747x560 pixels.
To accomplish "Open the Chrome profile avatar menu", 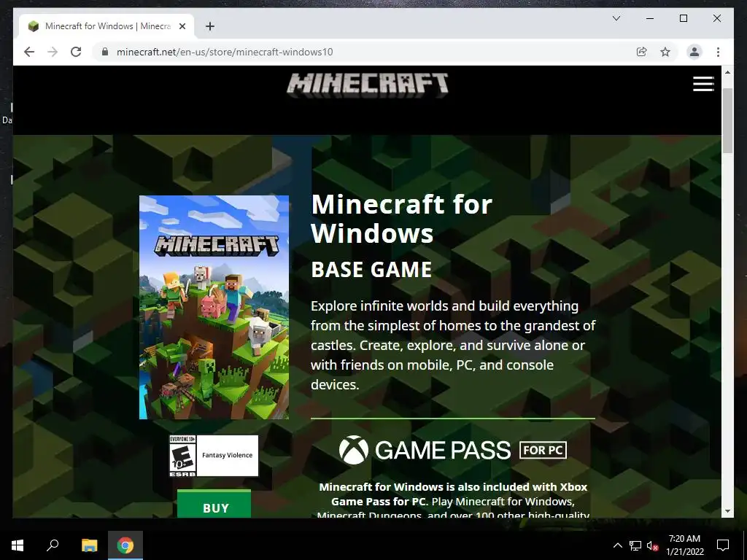I will (694, 52).
